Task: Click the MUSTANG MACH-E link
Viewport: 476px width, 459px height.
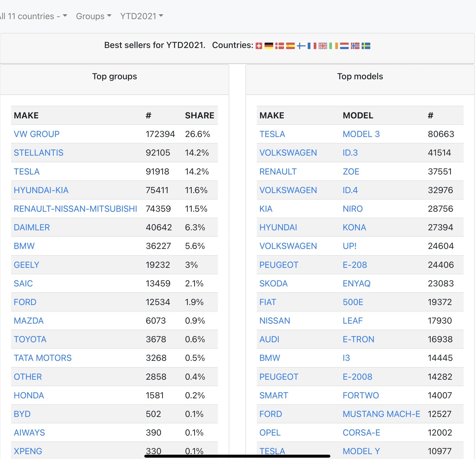Action: pos(381,414)
